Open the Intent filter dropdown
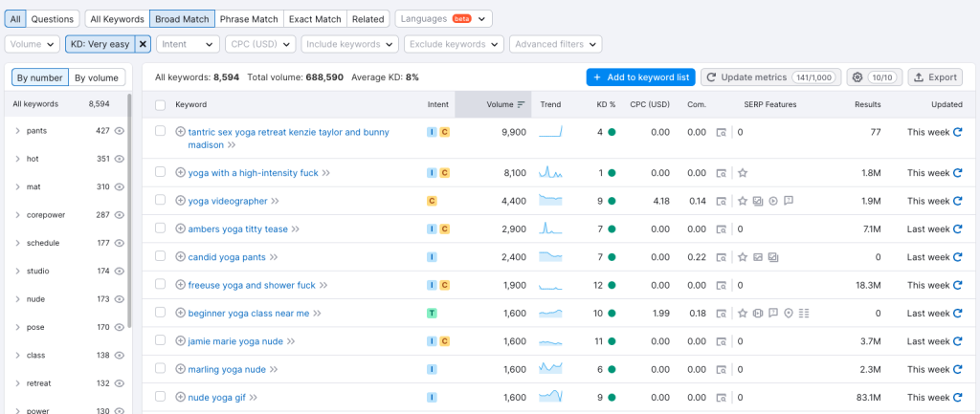 point(189,44)
